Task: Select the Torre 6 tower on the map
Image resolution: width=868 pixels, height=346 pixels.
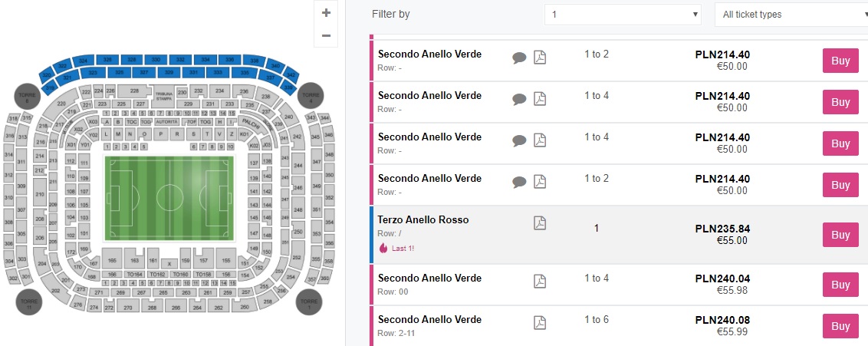Action: (28, 97)
